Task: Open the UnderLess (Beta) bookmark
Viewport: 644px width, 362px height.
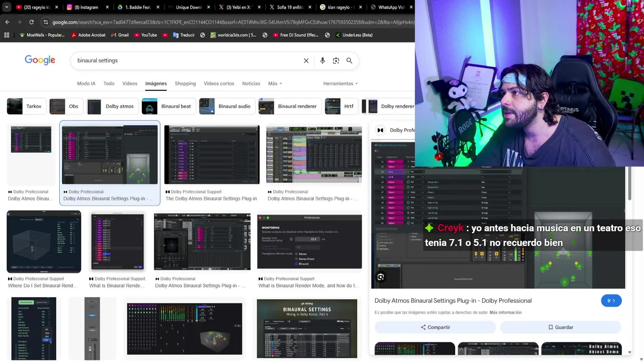Action: coord(354,35)
